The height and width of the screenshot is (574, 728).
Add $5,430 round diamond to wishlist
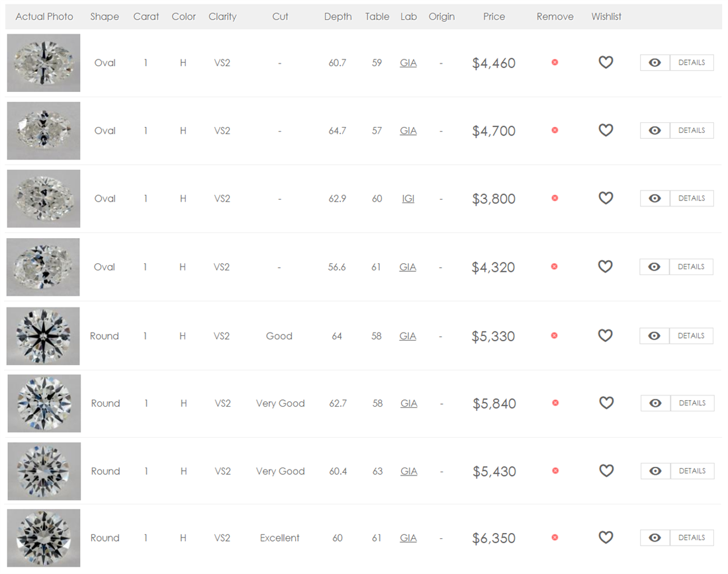pos(606,471)
